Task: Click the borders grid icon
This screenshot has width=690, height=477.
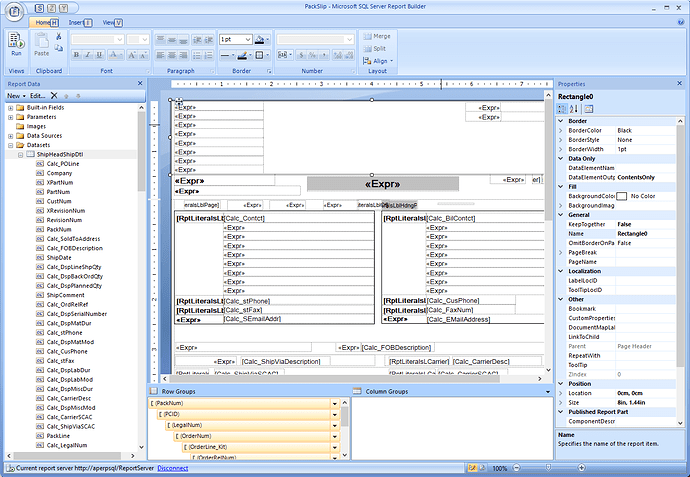Action: coord(259,55)
